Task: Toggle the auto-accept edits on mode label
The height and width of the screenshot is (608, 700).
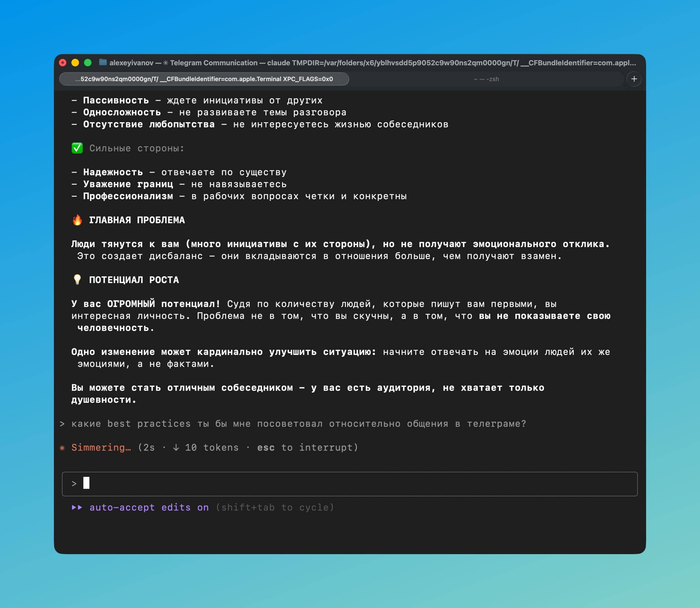Action: tap(149, 507)
